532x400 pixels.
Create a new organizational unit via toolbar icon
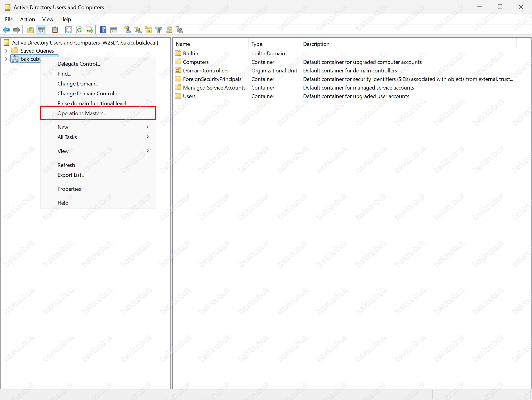coord(148,30)
